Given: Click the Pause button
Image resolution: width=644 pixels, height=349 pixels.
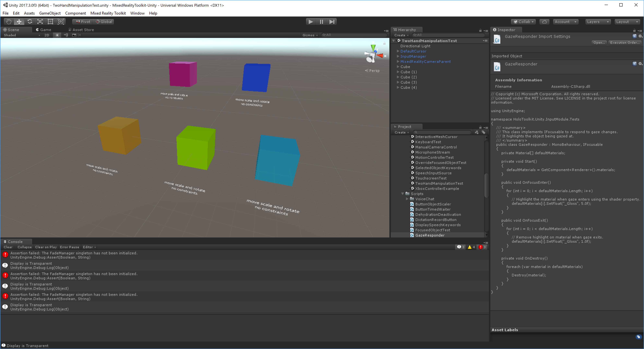Looking at the screenshot, I should coord(321,22).
